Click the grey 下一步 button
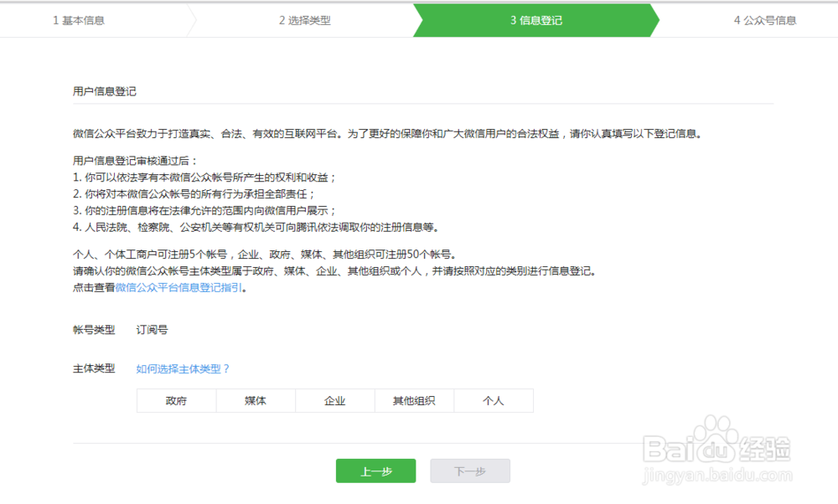 [470, 471]
